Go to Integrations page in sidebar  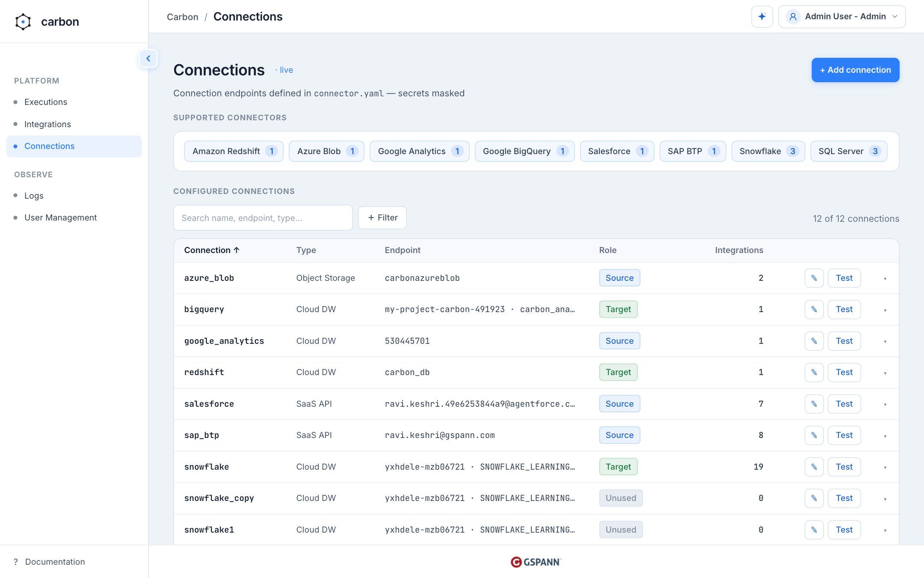(x=74, y=124)
